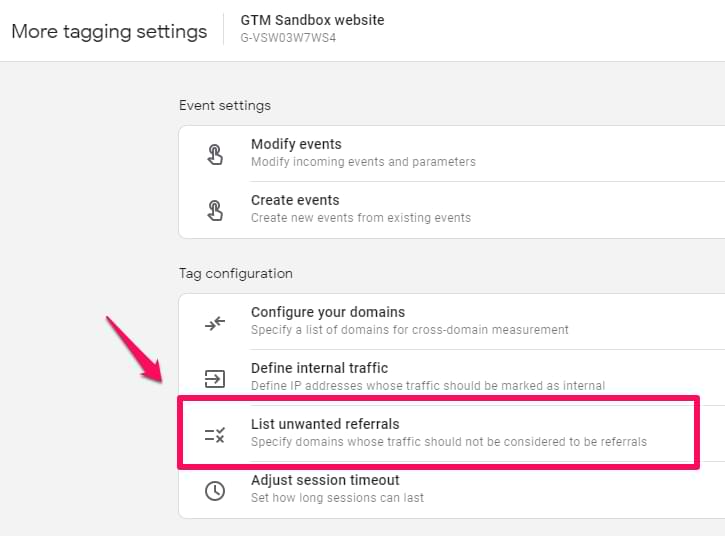Select Configure your domains option
The image size is (725, 536).
click(328, 312)
